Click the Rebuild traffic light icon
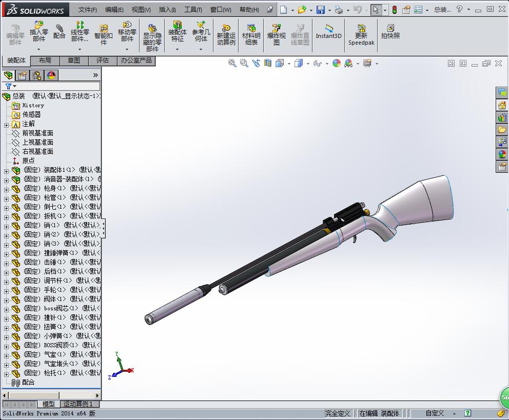509x420 pixels. (395, 10)
